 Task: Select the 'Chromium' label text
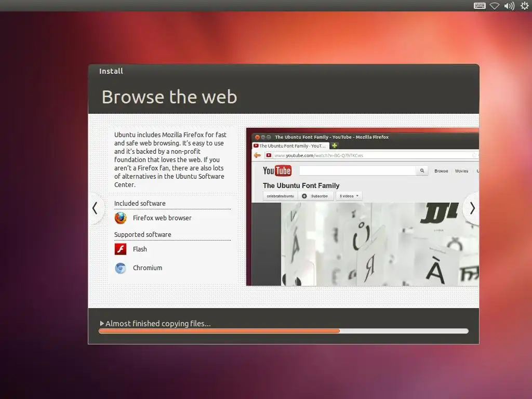pos(147,268)
